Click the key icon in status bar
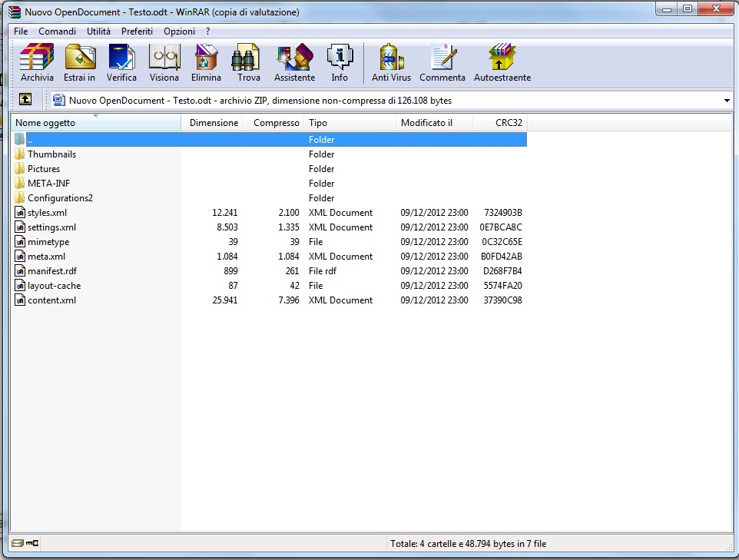Viewport: 739px width, 560px height. (x=32, y=543)
